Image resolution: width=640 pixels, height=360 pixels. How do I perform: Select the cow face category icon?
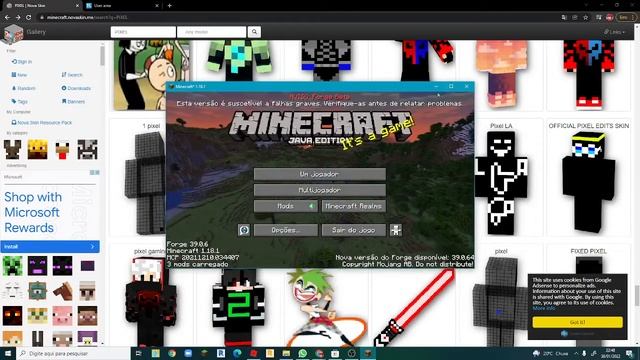(x=87, y=149)
